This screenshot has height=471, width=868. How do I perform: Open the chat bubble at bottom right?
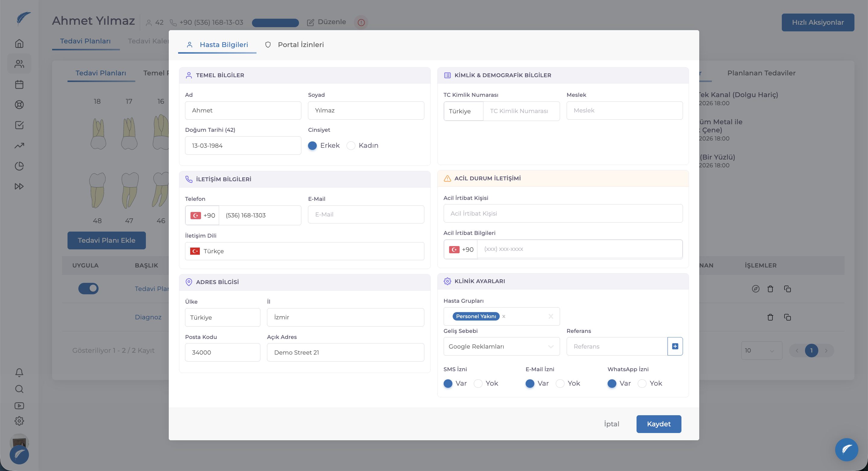coord(846,449)
